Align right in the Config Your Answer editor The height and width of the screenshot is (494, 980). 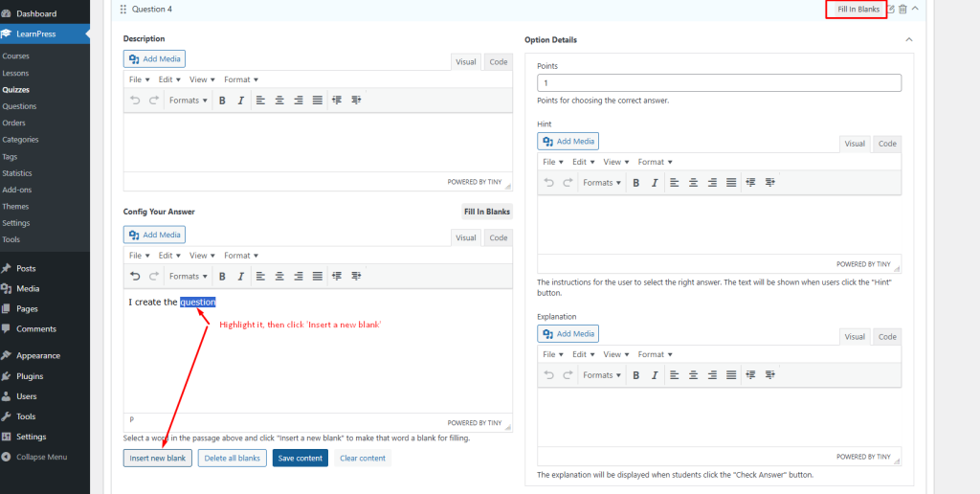coord(299,277)
